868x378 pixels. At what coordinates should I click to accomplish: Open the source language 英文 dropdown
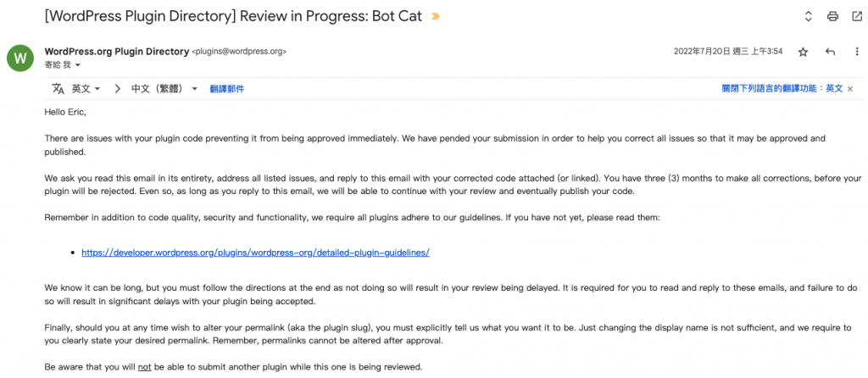coord(86,88)
